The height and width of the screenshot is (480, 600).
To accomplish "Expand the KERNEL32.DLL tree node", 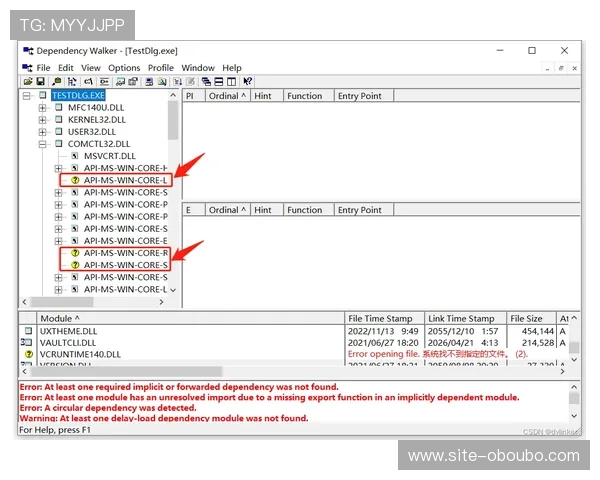I will tap(43, 119).
